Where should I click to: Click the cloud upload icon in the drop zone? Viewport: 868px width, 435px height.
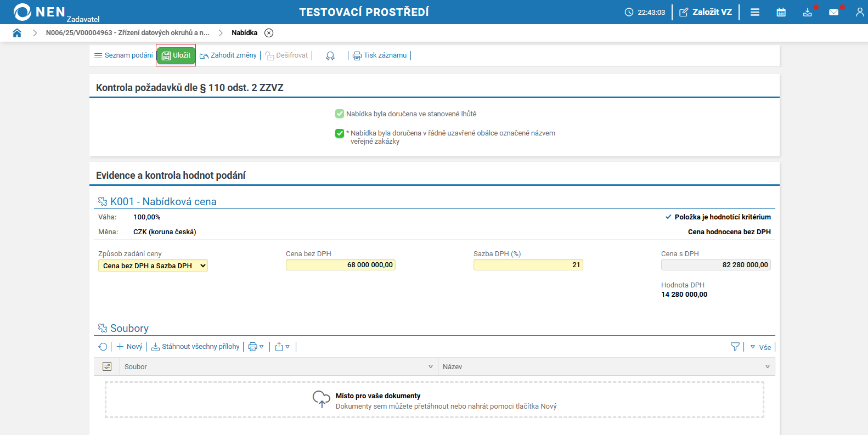(322, 399)
